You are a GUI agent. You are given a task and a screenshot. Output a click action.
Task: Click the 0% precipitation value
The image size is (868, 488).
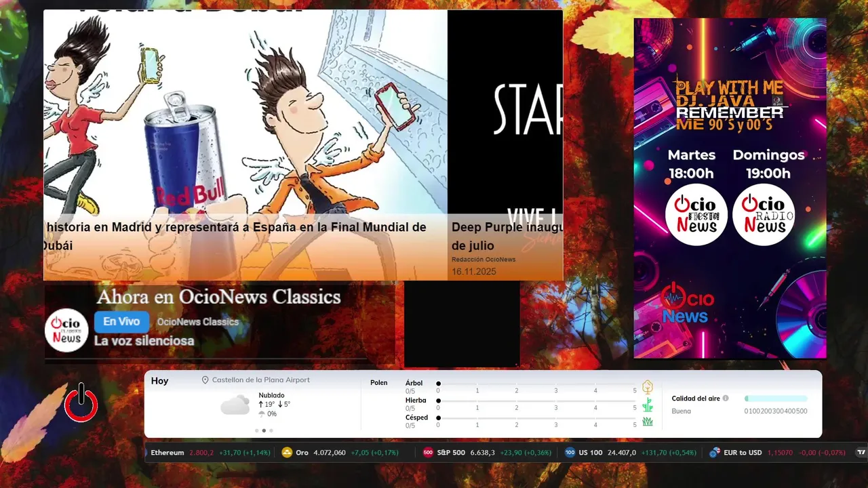[x=272, y=414]
